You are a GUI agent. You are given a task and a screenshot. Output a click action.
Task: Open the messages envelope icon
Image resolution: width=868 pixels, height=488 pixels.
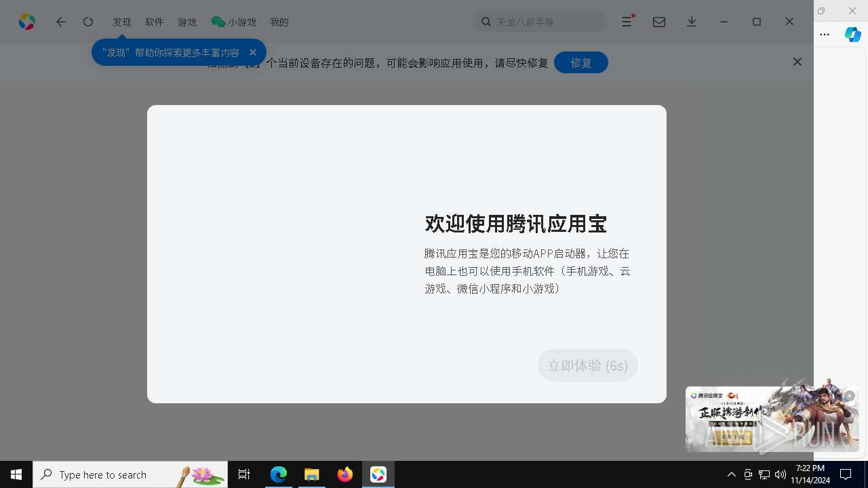(659, 22)
